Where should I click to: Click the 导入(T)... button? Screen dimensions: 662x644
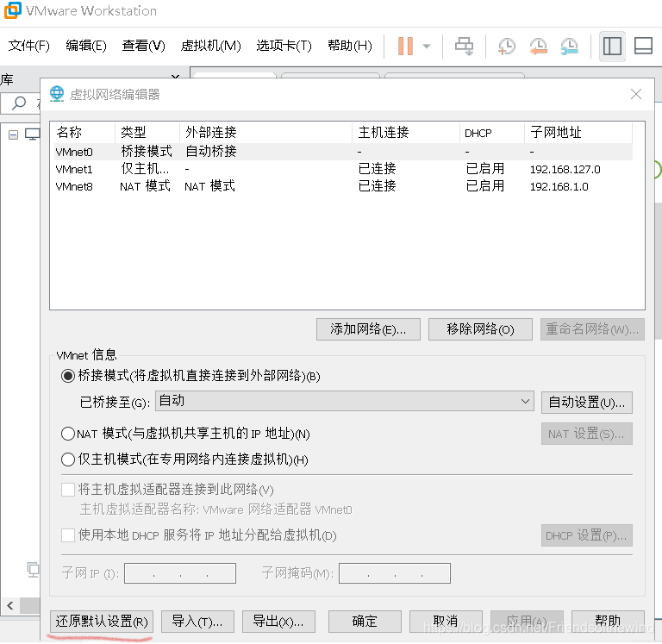point(197,622)
